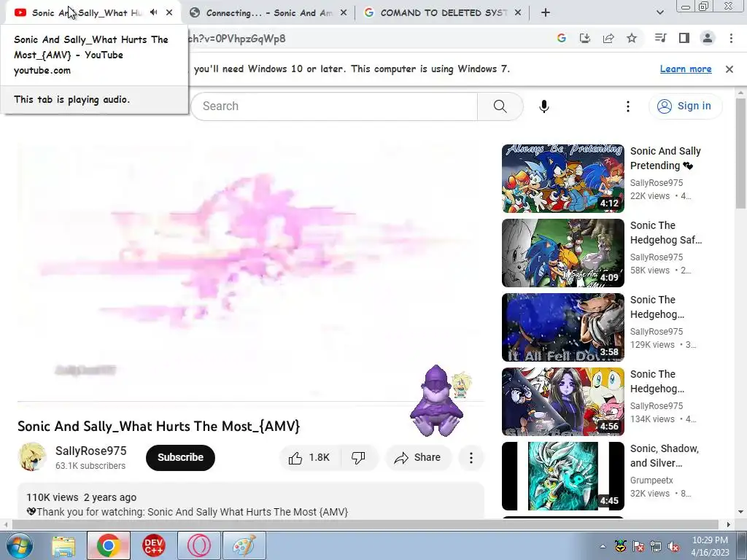Click the vertical page scrollbar thumb
This screenshot has height=560, width=747.
[740, 153]
